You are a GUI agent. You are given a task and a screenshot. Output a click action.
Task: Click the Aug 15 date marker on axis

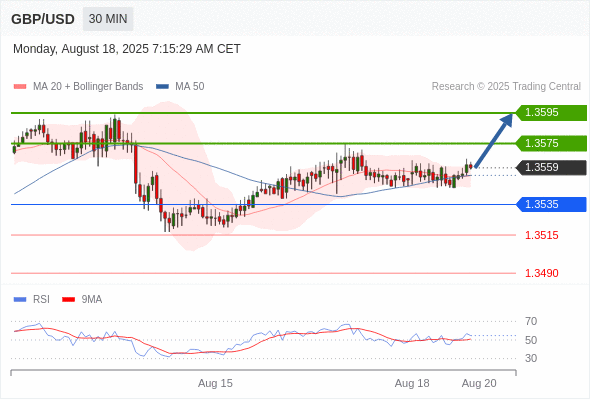[215, 383]
